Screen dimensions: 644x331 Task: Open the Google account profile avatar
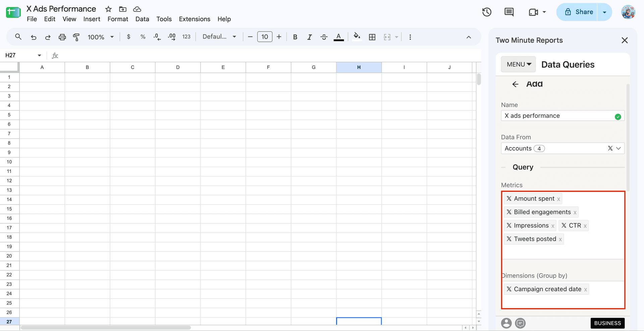(628, 12)
